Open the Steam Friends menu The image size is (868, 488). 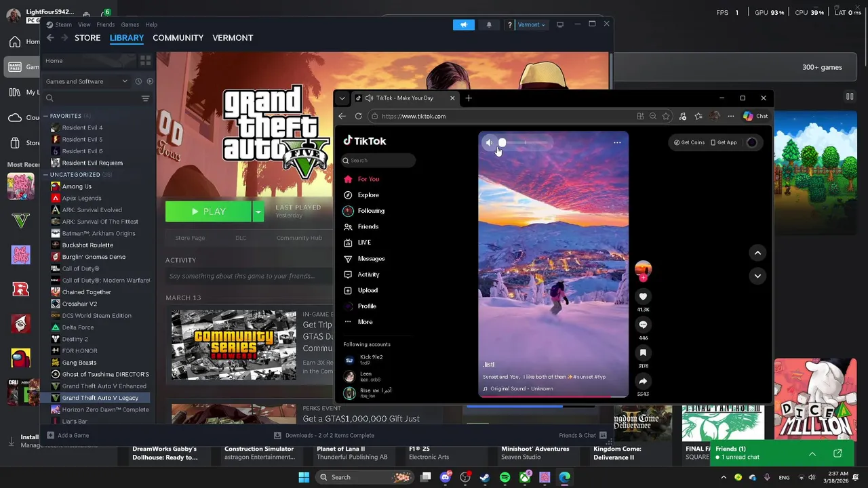click(x=105, y=24)
